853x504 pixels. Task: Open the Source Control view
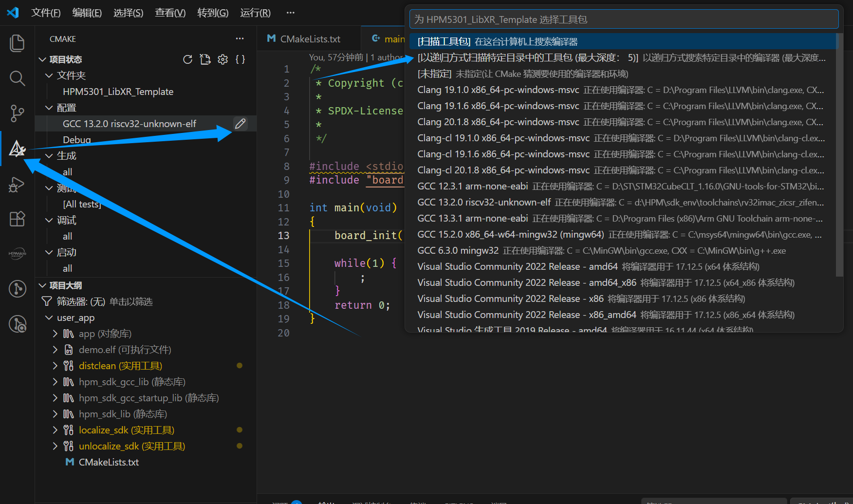[x=17, y=113]
